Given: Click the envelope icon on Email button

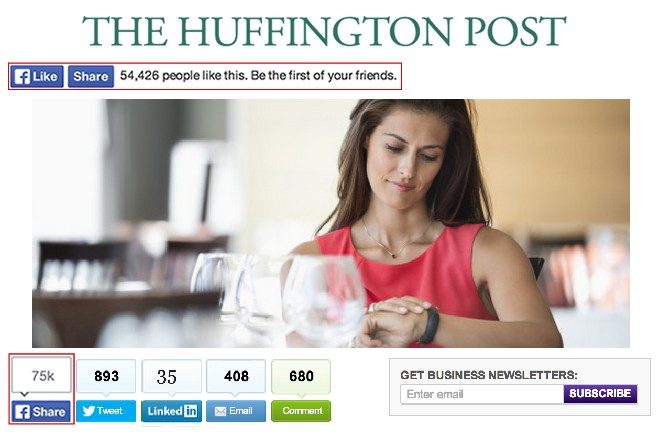Looking at the screenshot, I should (x=220, y=411).
